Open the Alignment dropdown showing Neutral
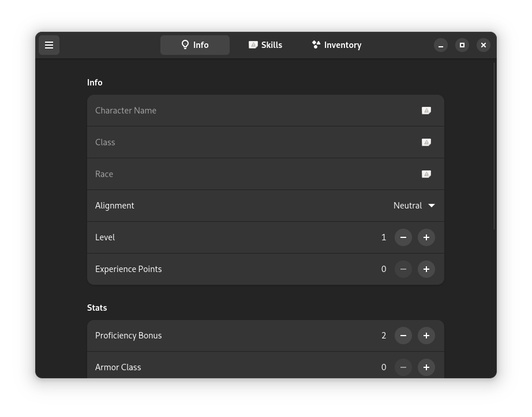Screen dimensions: 532x417 (x=414, y=206)
